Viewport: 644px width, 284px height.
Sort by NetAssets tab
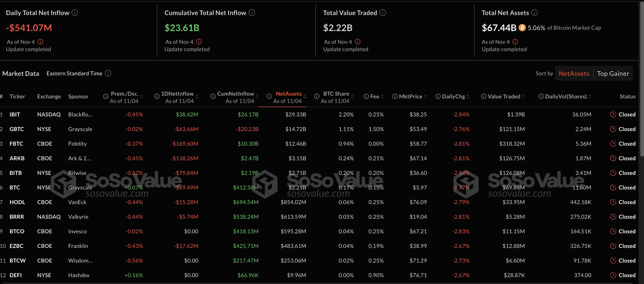(x=574, y=74)
